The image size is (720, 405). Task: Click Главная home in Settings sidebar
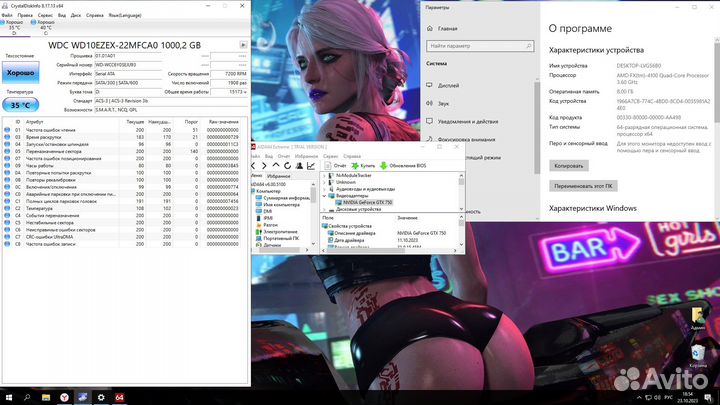click(442, 28)
